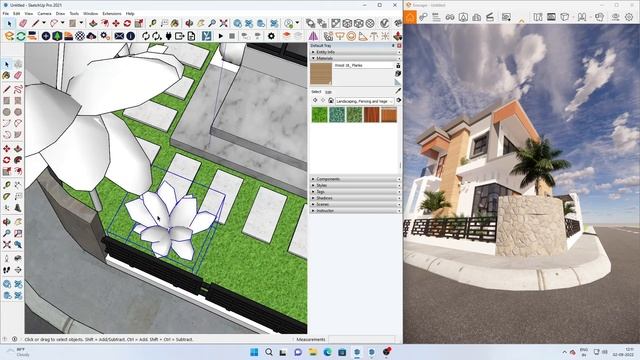Click the Home icon in Enscape window
The height and width of the screenshot is (360, 640).
click(x=410, y=17)
